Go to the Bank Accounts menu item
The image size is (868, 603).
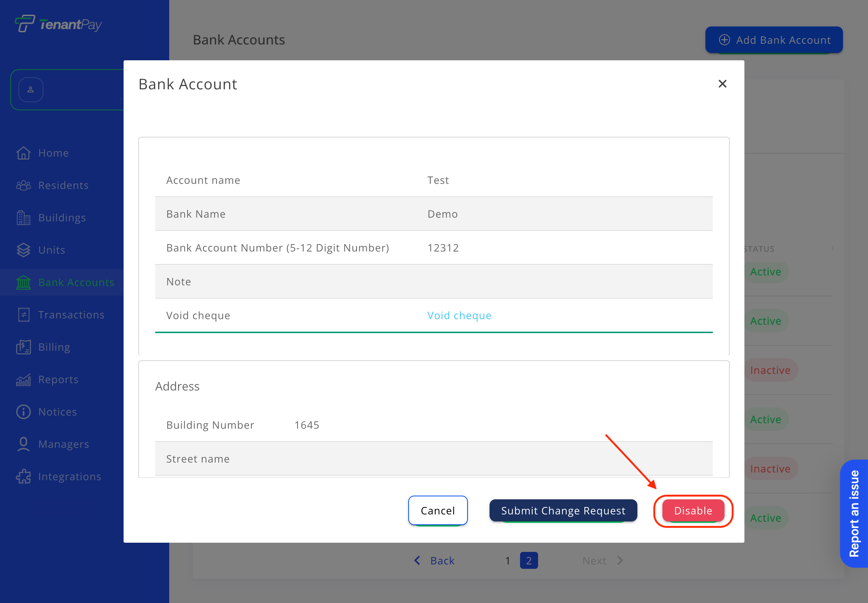coord(76,282)
